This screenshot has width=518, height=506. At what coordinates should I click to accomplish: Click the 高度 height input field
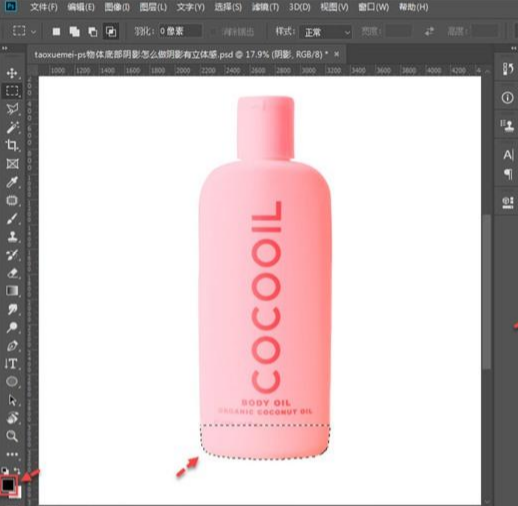coord(485,32)
